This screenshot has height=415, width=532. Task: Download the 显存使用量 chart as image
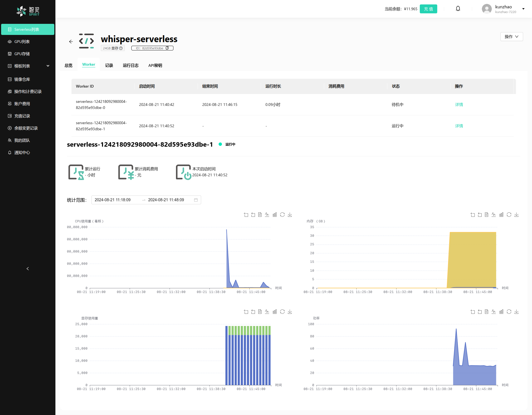coord(290,312)
